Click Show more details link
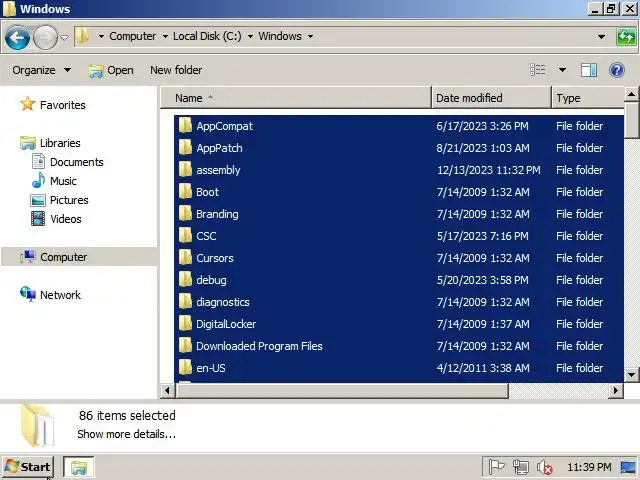This screenshot has height=480, width=640. 127,434
